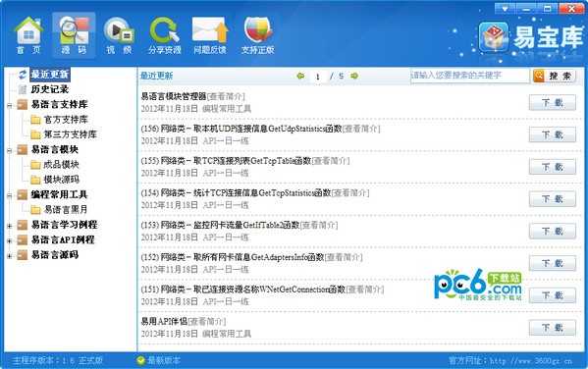Collapse the 易语言支持库 node

click(10, 106)
